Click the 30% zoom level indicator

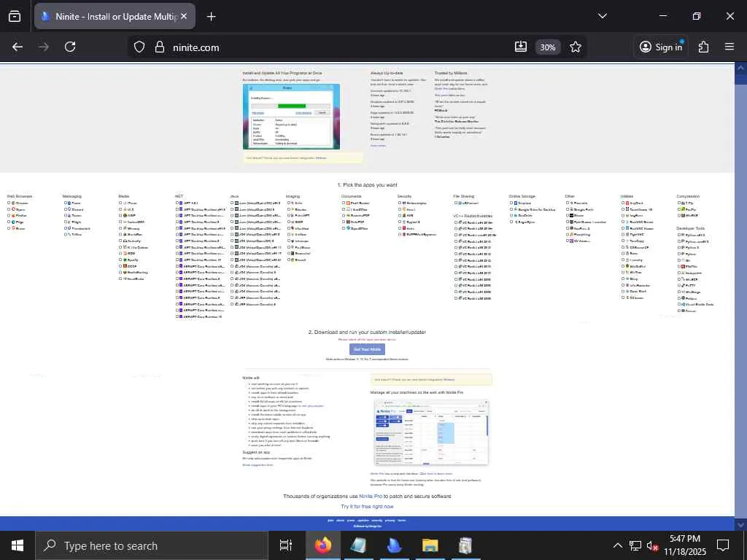click(547, 47)
